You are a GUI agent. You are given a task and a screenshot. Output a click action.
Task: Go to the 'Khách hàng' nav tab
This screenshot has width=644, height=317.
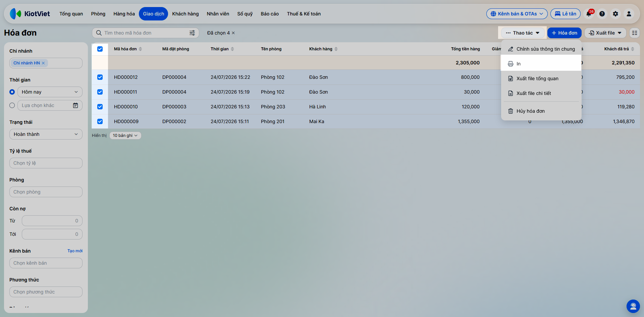pos(185,14)
